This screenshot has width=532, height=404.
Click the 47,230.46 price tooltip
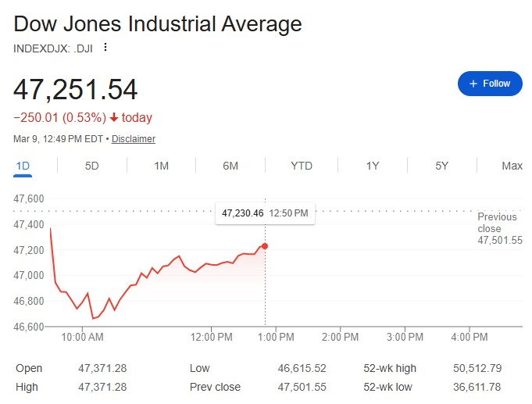(265, 213)
